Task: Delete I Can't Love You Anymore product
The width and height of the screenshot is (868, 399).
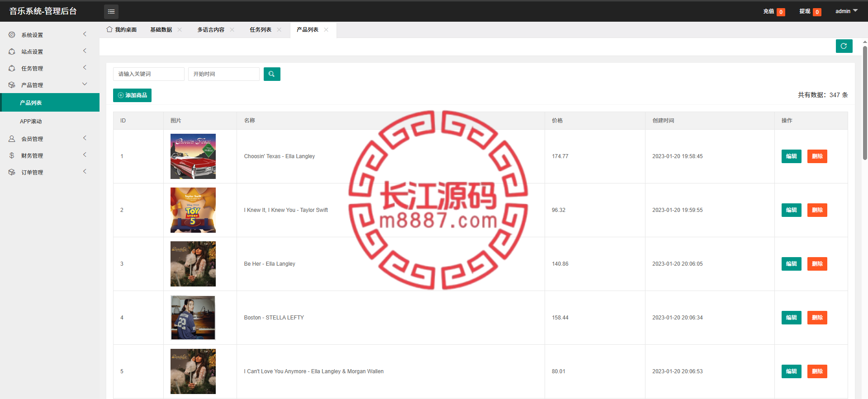Action: click(817, 371)
